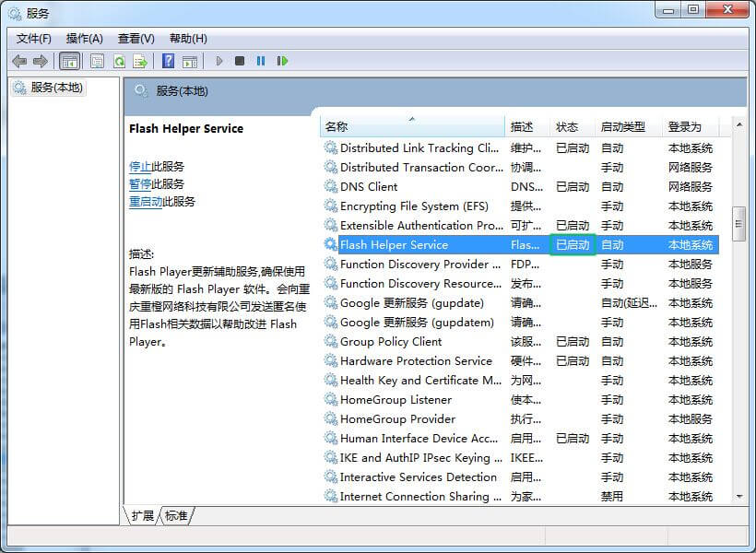Screen dimensions: 756x553
Task: Open the 操作(A) menu
Action: [x=85, y=39]
